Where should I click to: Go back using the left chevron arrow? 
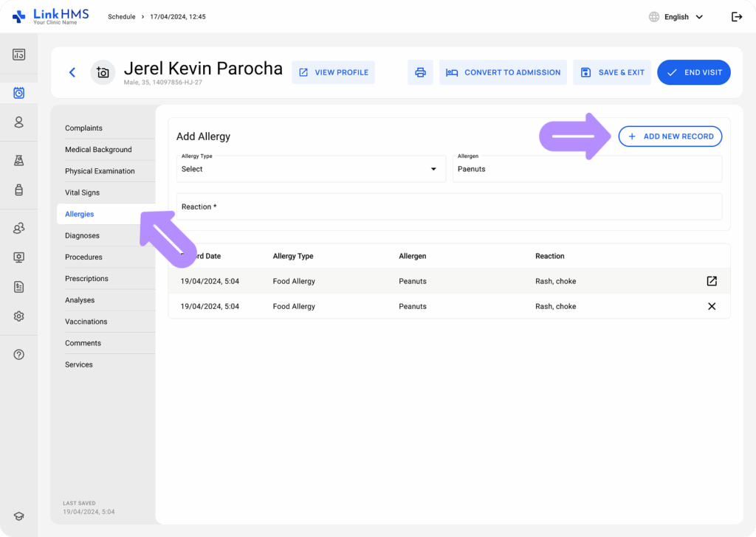72,72
